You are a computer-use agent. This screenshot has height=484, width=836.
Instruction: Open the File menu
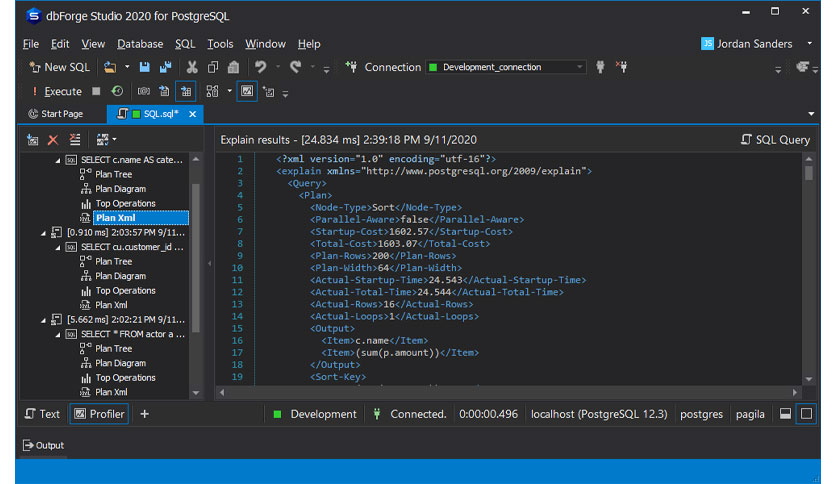[31, 44]
